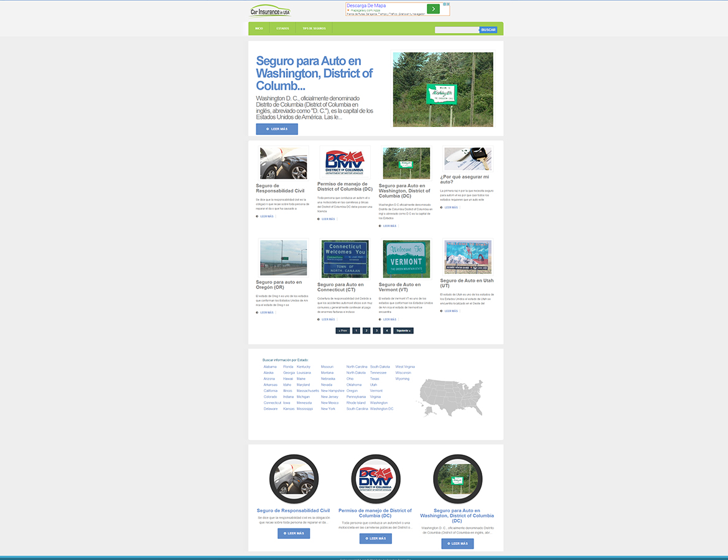This screenshot has width=728, height=560.
Task: Click the car keys thumbnail image
Action: point(467,159)
